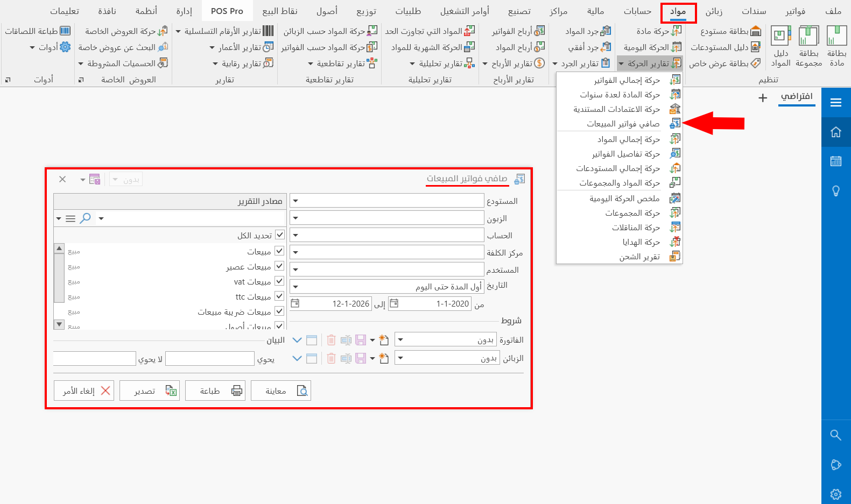851x504 pixels.
Task: Open the حسابات ribbon tab
Action: tap(637, 11)
